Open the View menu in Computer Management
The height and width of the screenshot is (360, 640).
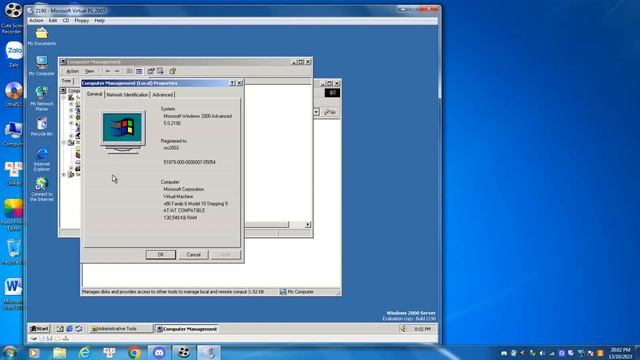click(x=89, y=71)
